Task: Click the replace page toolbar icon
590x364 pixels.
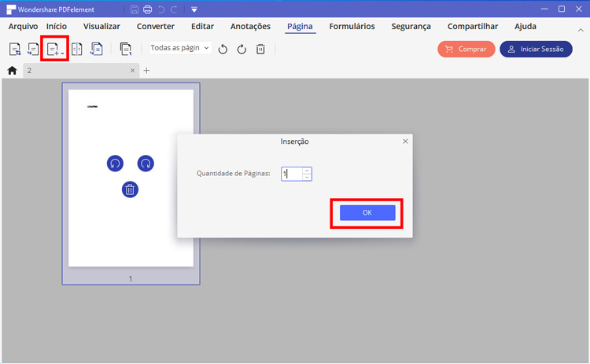Action: tap(33, 49)
